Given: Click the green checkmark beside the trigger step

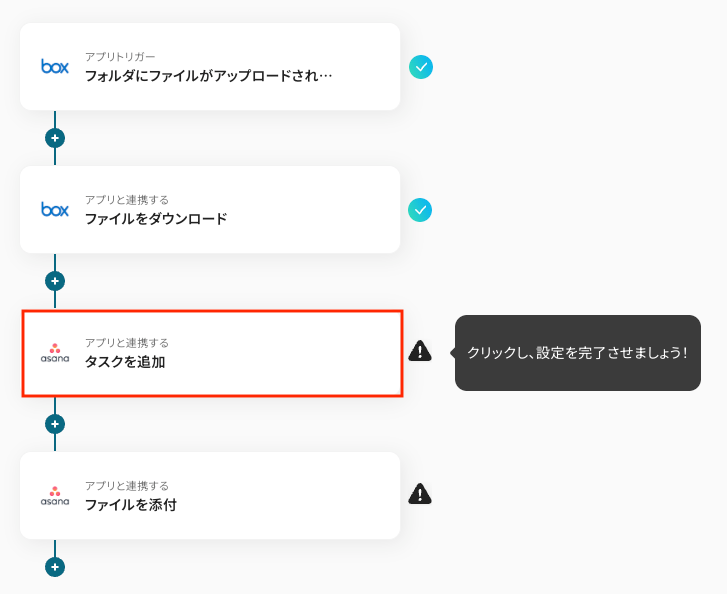Looking at the screenshot, I should point(421,67).
